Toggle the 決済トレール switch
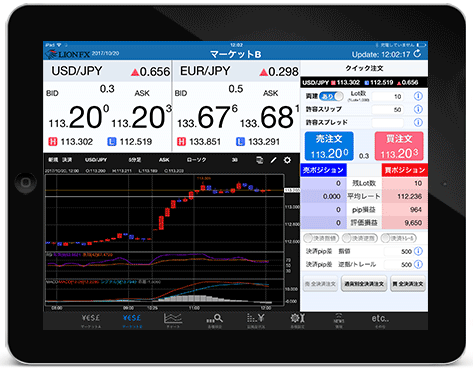 click(x=399, y=238)
